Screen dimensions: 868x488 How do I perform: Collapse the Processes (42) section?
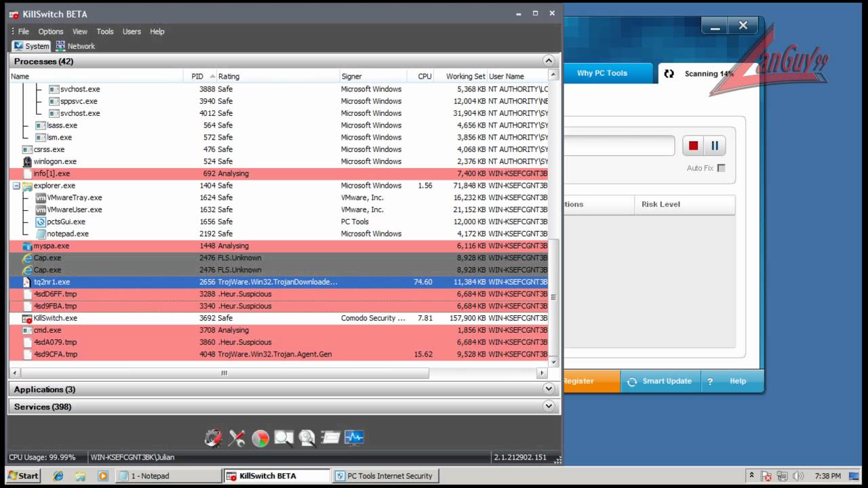pos(549,61)
